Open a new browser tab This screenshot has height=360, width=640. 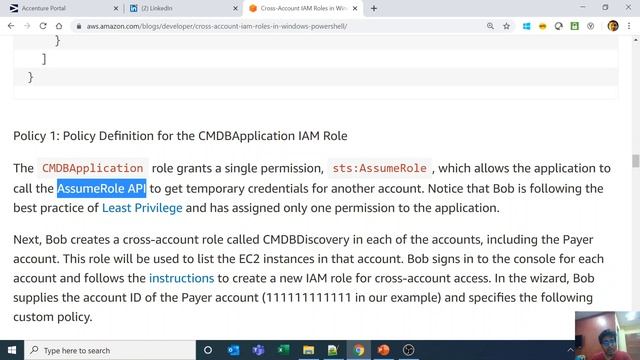[374, 8]
